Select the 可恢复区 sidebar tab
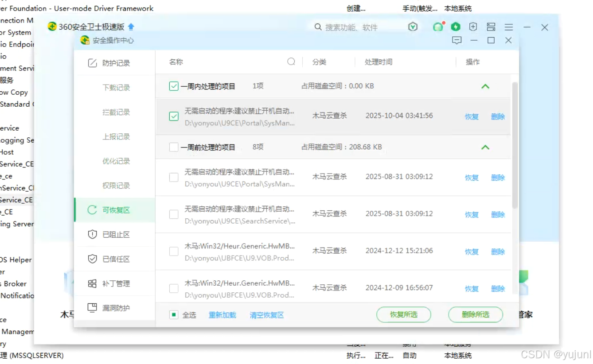Screen dimensions: 593x364 115,210
